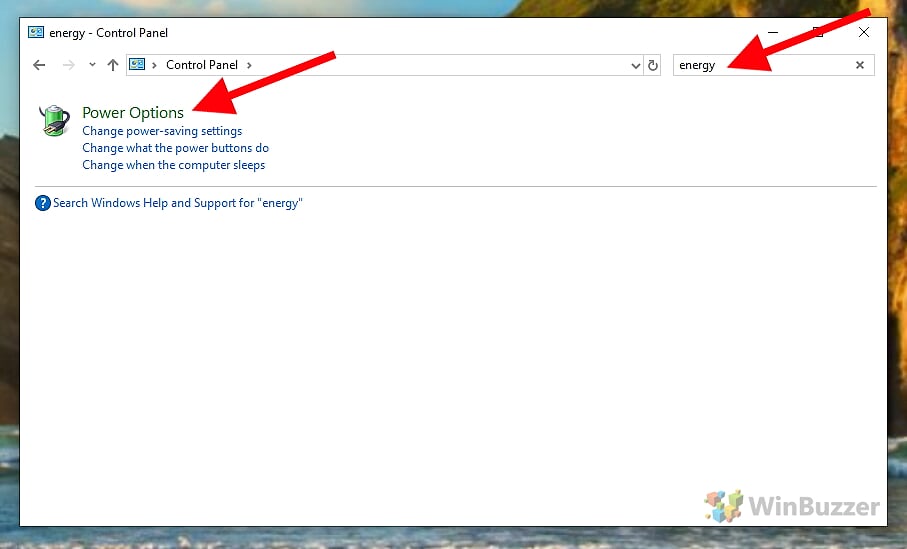Open Change power-saving settings

pos(162,131)
